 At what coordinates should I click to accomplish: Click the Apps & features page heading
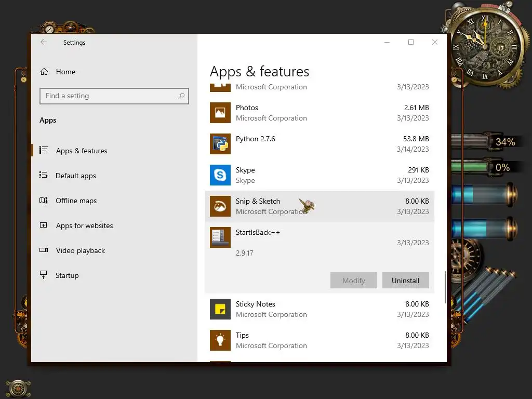pyautogui.click(x=260, y=72)
